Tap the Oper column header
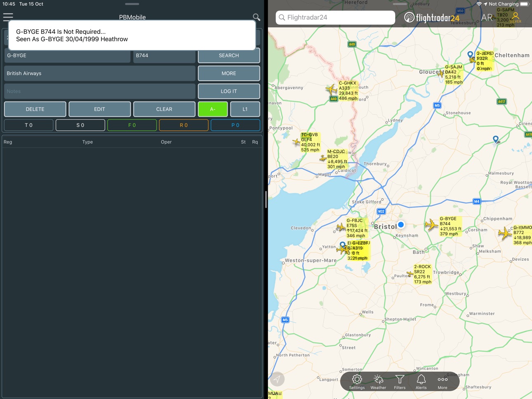This screenshot has height=399, width=532. (166, 142)
